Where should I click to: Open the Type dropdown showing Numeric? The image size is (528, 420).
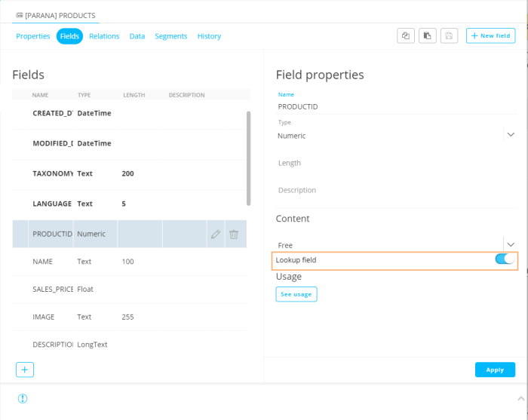510,134
